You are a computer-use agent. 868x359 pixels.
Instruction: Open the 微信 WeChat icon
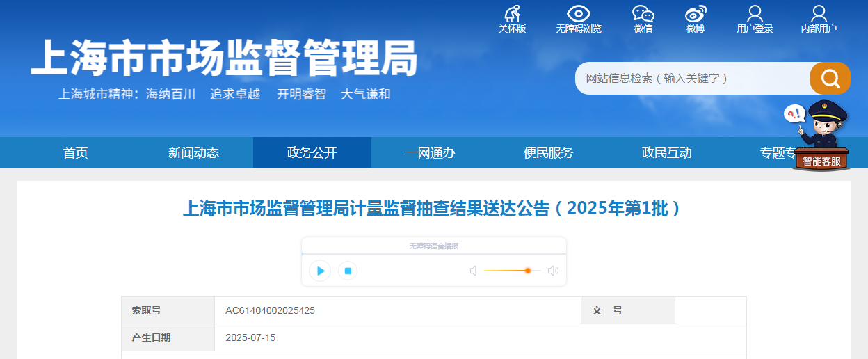pos(643,14)
